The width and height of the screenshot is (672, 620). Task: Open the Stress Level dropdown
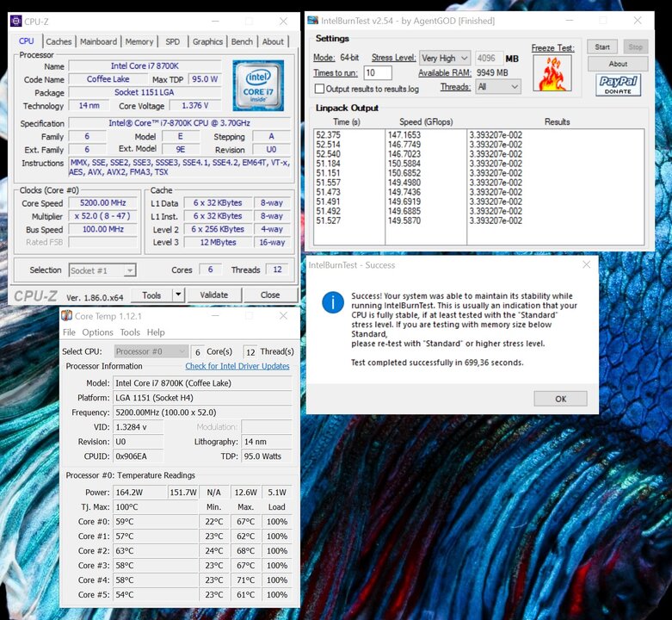(x=445, y=58)
